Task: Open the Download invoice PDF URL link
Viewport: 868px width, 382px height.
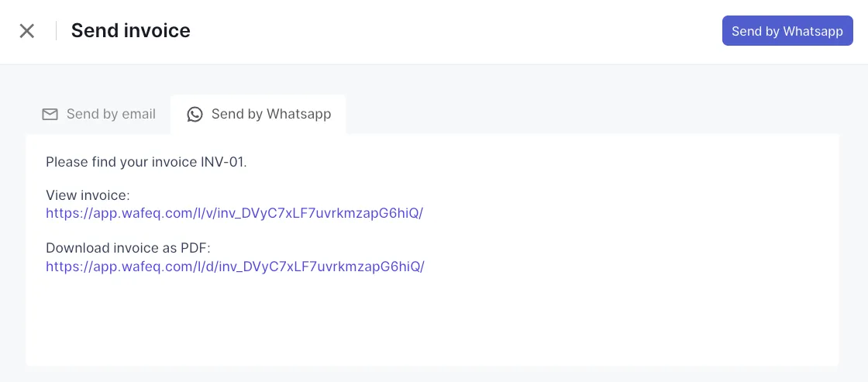Action: coord(235,267)
